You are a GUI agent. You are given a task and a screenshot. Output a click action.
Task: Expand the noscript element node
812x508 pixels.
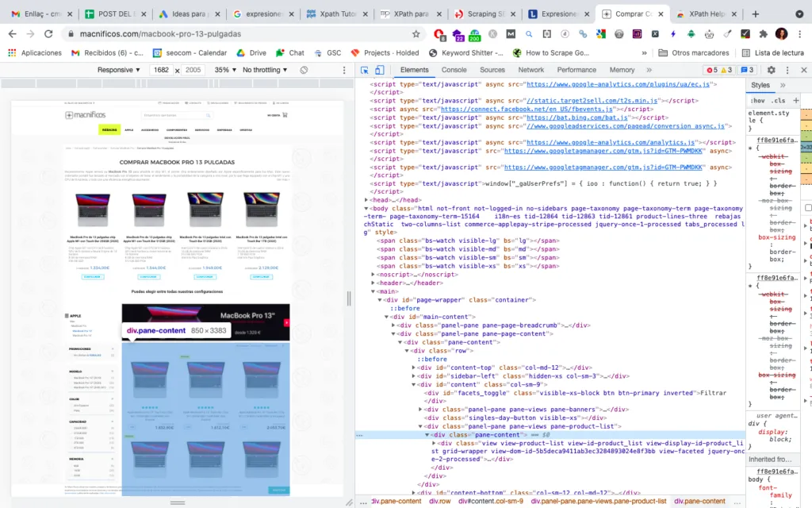[x=373, y=275]
